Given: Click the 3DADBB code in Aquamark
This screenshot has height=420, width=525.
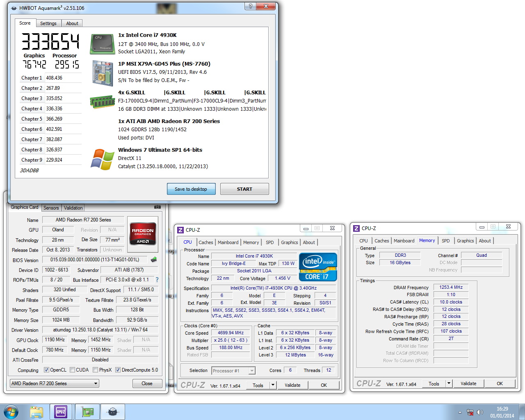Looking at the screenshot, I should click(x=30, y=171).
